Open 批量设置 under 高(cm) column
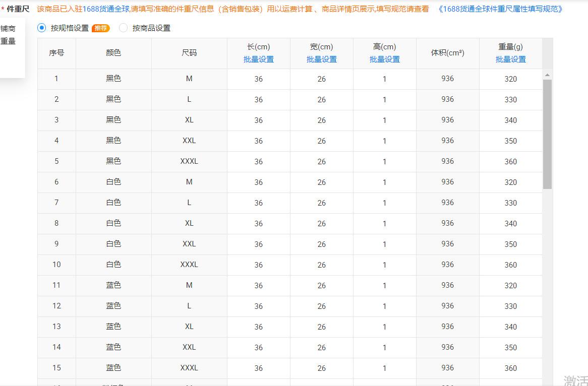This screenshot has height=386, width=588. point(384,59)
